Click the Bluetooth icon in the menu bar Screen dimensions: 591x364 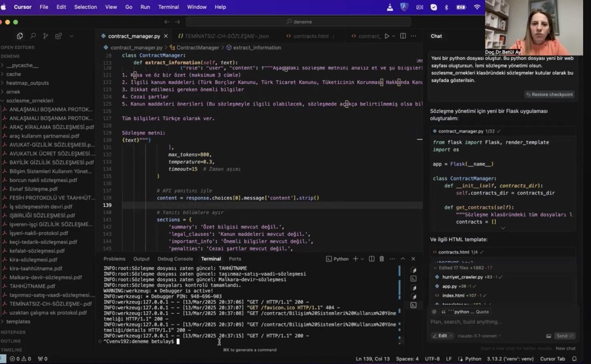coord(447,7)
